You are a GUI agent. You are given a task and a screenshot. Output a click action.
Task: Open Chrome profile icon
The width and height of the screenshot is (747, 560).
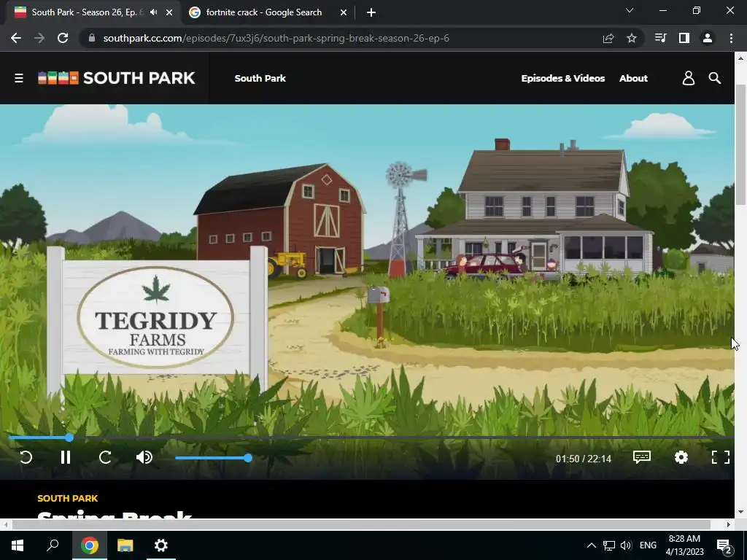[708, 38]
